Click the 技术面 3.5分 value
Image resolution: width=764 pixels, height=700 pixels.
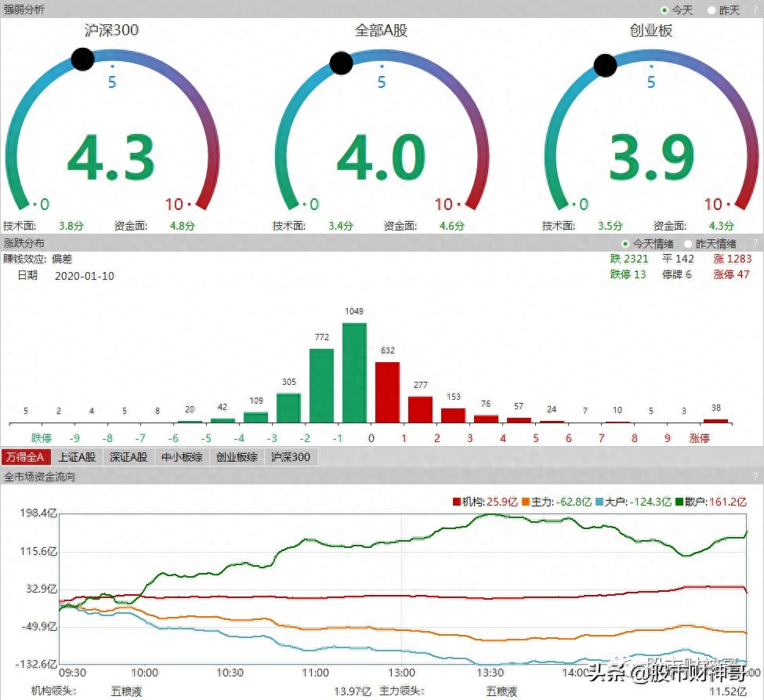[610, 226]
